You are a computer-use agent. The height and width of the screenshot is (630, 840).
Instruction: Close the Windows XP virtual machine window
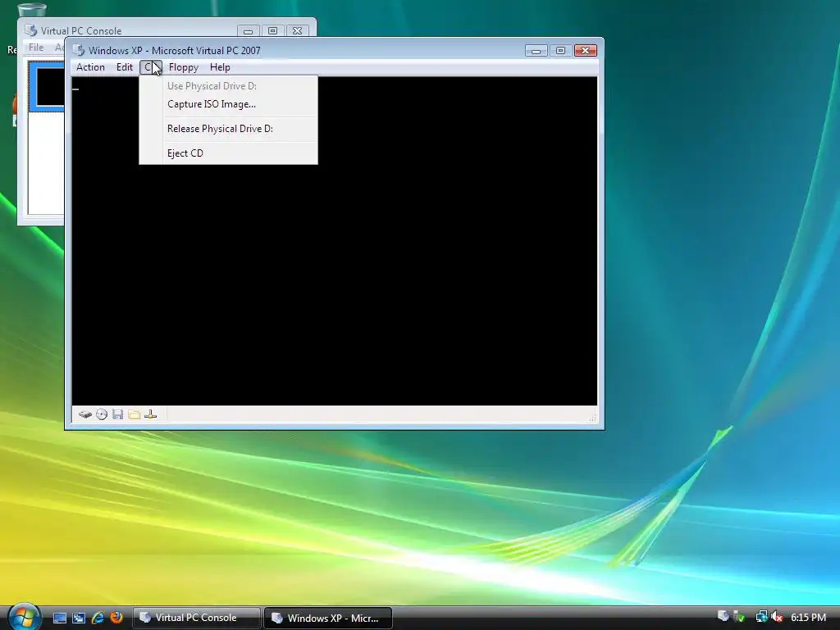[x=586, y=50]
